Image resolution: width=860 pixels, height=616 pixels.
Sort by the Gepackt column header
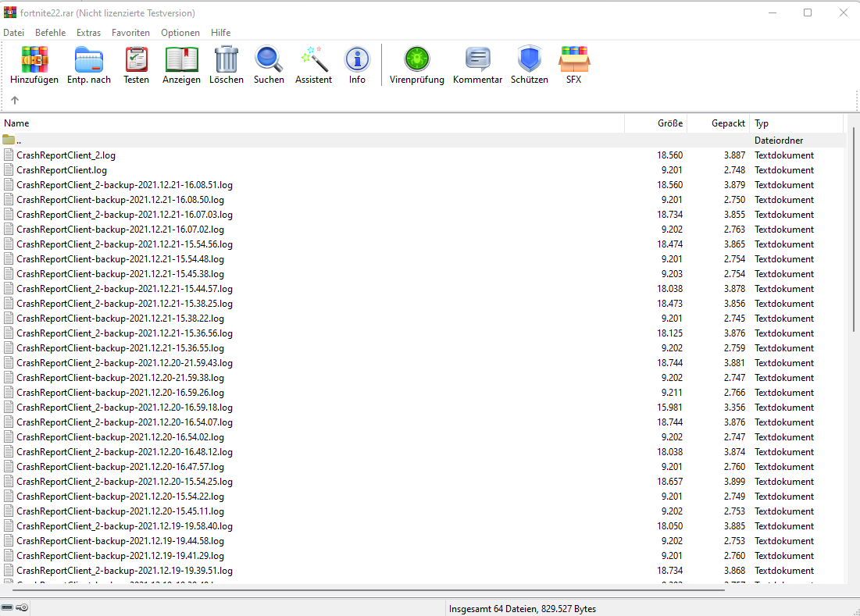tap(718, 123)
